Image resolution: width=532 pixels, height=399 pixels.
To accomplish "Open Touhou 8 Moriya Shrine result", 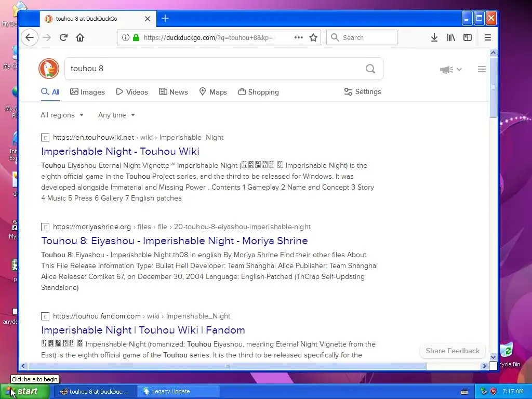I will click(175, 241).
